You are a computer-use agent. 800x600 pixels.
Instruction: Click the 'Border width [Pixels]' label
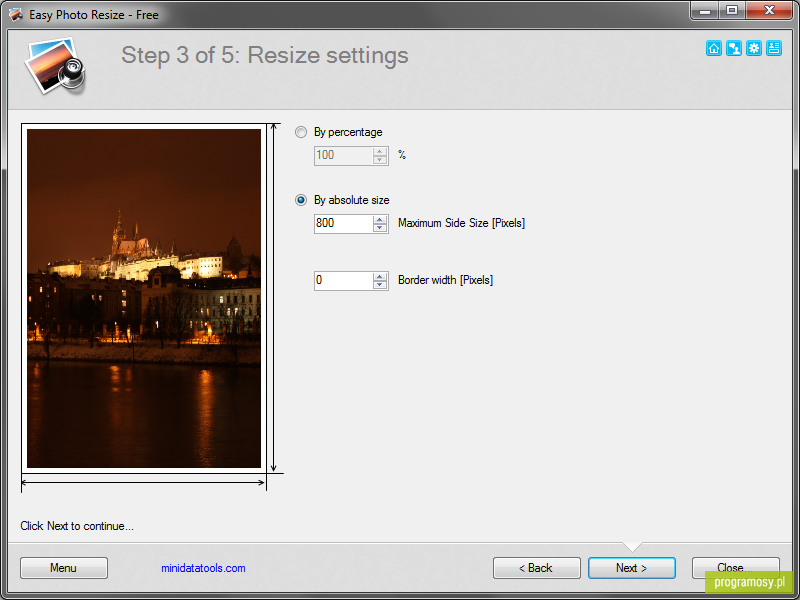445,280
